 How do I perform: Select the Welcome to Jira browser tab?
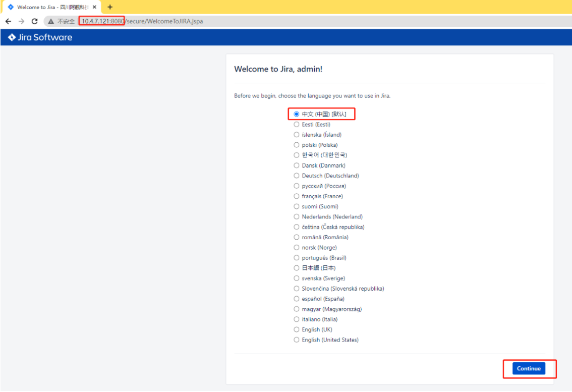coord(51,7)
